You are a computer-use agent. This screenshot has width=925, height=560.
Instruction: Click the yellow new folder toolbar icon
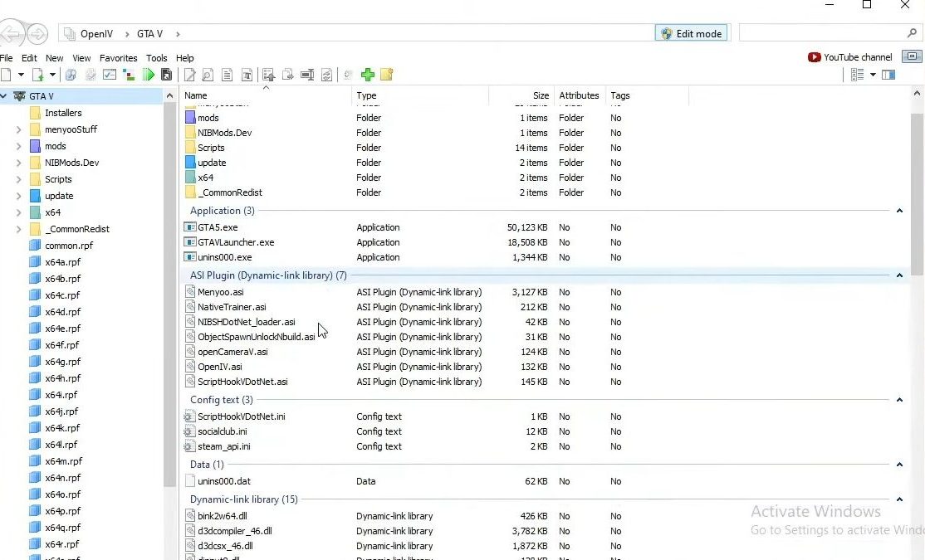(x=387, y=75)
